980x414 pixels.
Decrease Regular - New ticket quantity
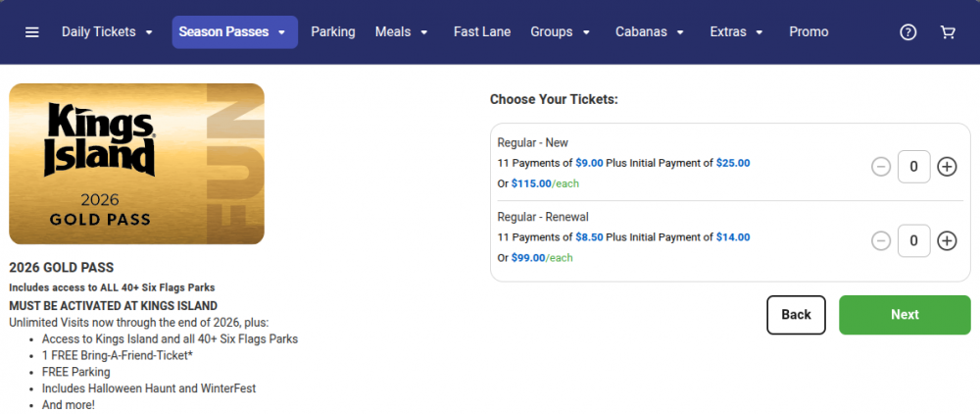click(x=881, y=167)
